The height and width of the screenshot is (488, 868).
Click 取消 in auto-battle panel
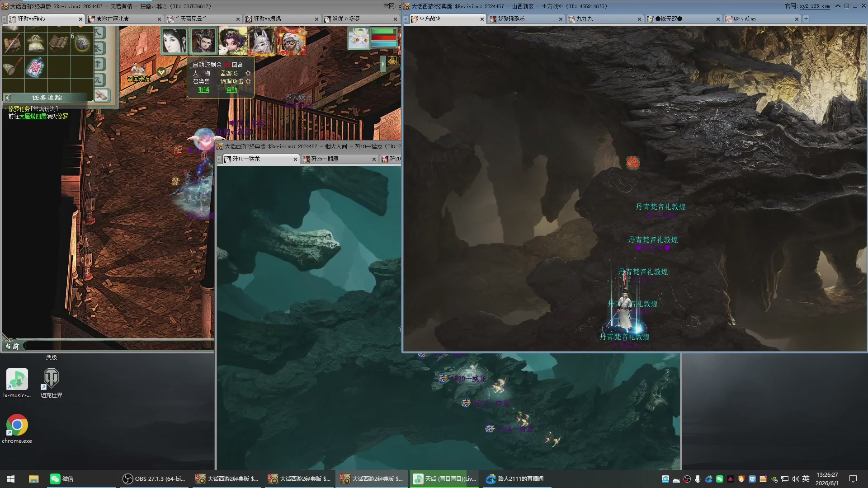click(x=204, y=90)
